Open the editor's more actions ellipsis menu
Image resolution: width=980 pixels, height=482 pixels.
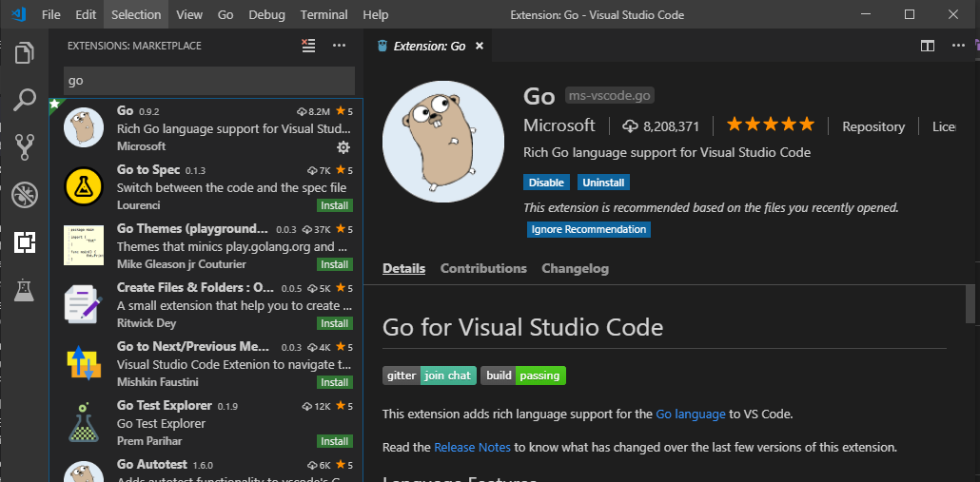(x=958, y=46)
